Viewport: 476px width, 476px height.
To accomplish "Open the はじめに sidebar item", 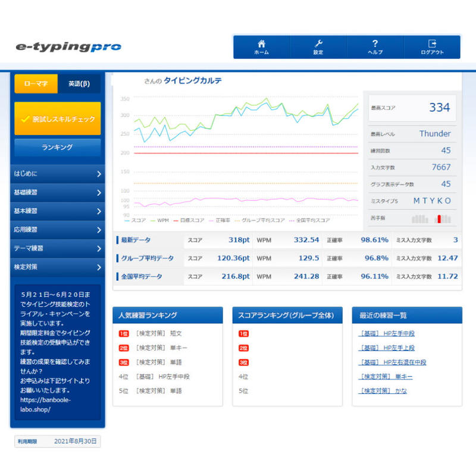I will (57, 174).
